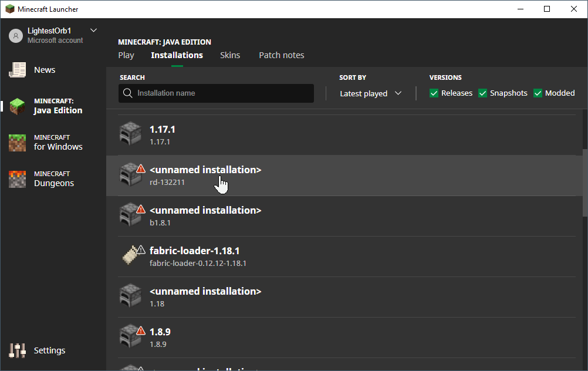The width and height of the screenshot is (588, 371).
Task: Switch to the Skins tab
Action: 230,55
